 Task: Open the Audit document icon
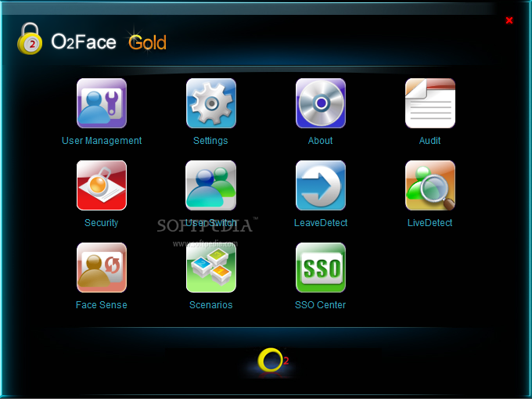coord(430,103)
